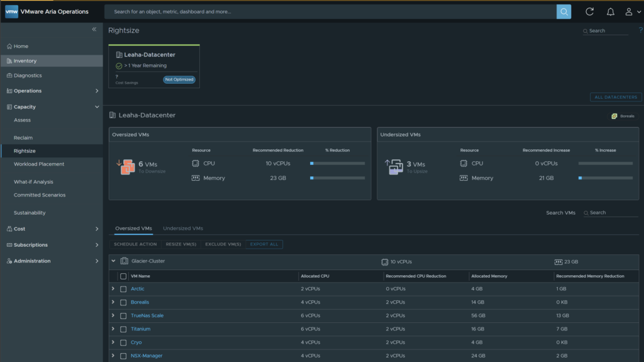Click the EXPORT ALL button

(x=264, y=244)
